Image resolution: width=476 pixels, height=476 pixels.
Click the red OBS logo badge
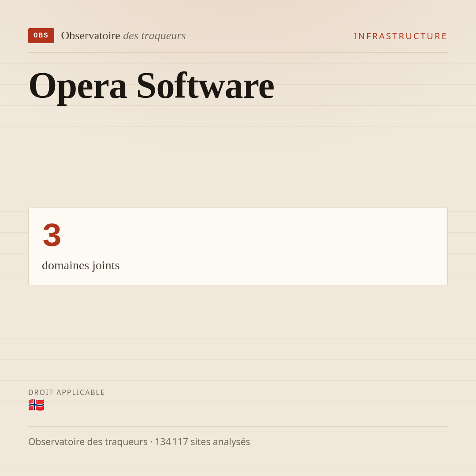41,36
